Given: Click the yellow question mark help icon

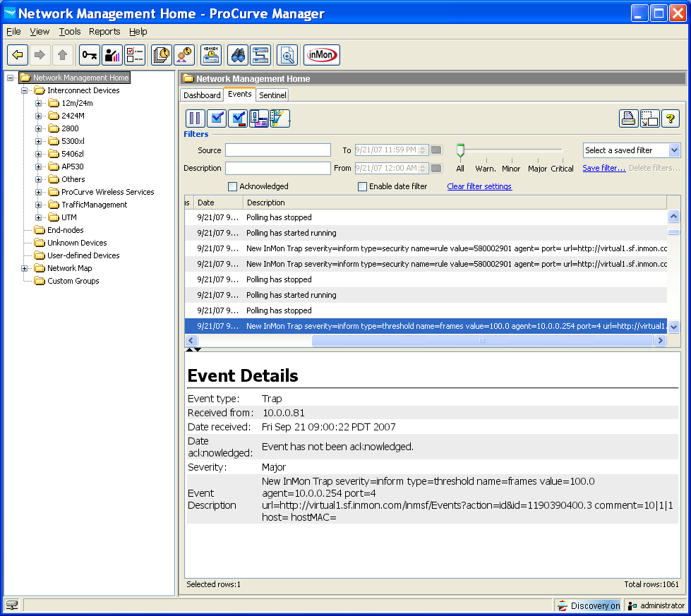Looking at the screenshot, I should (670, 119).
